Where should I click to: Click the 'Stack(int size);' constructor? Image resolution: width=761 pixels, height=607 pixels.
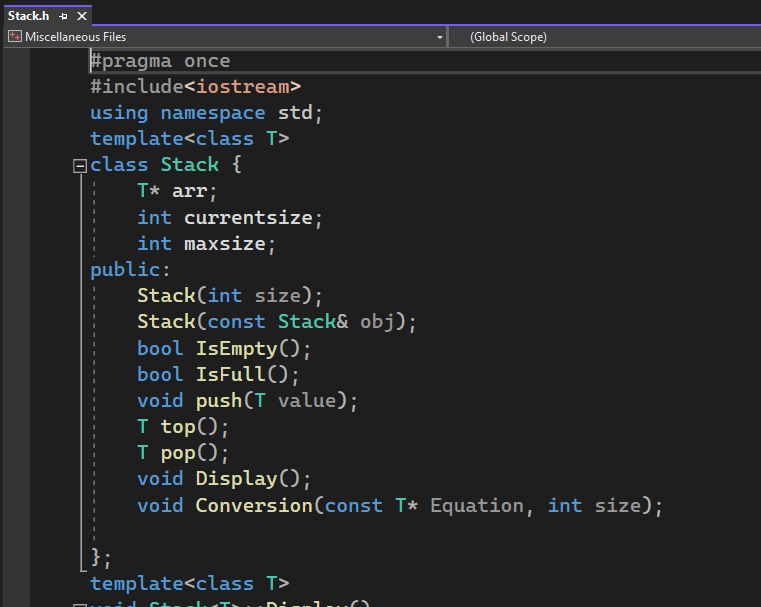click(x=230, y=296)
